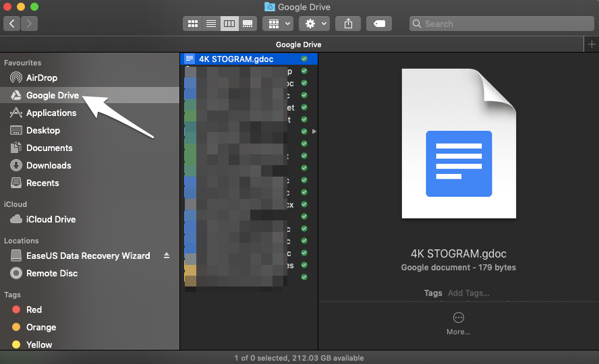599x364 pixels.
Task: Click the Favourites section header
Action: (22, 63)
